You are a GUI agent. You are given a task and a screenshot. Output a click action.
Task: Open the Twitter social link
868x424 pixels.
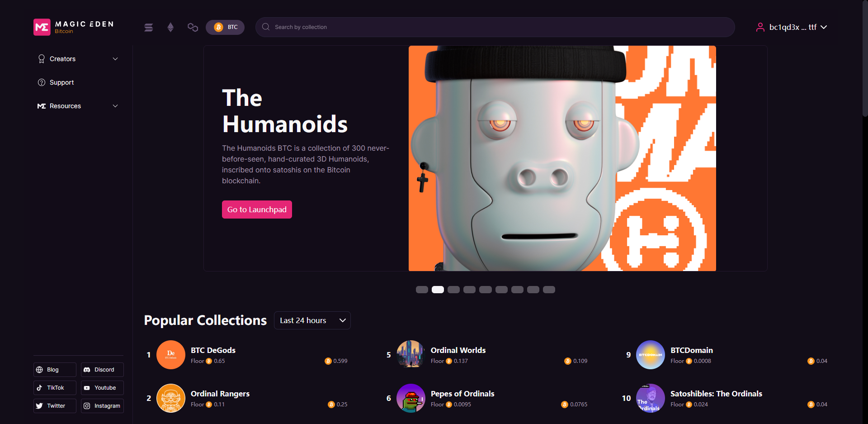(55, 406)
